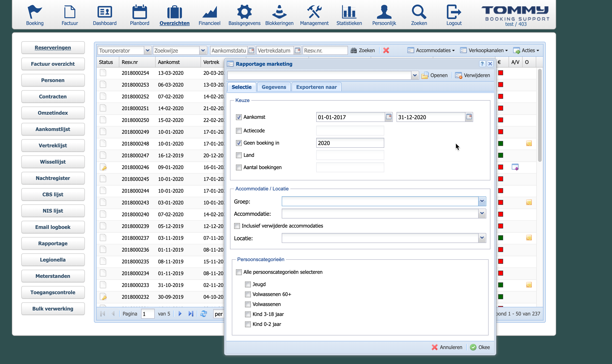Click the Geen boeking in year field

point(350,143)
